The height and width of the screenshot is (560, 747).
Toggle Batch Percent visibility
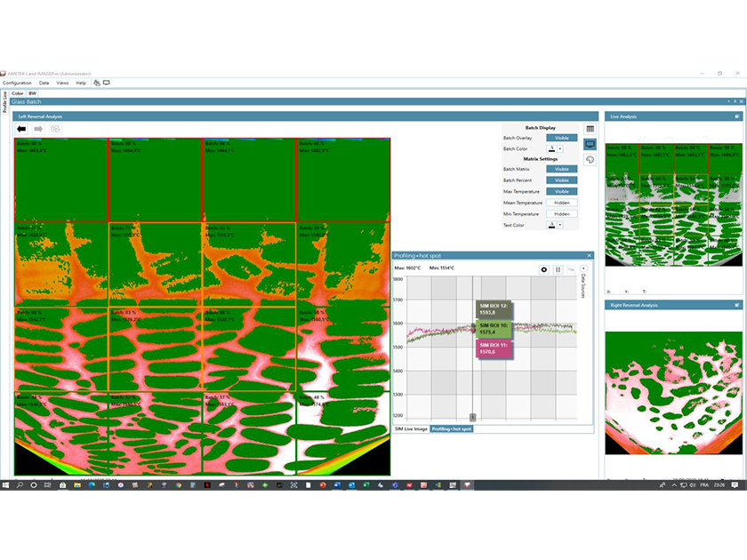[561, 180]
